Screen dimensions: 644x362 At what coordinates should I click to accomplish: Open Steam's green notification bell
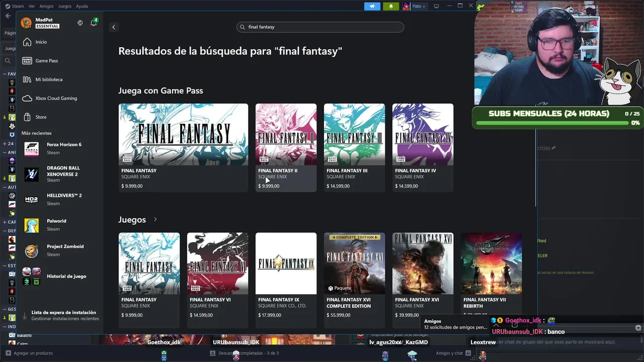click(x=391, y=6)
